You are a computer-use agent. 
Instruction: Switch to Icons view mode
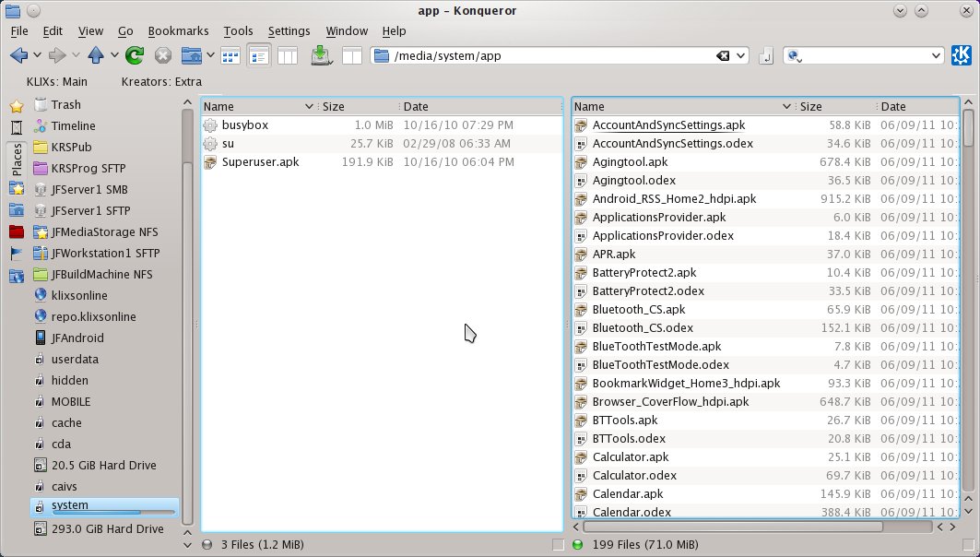(x=230, y=56)
